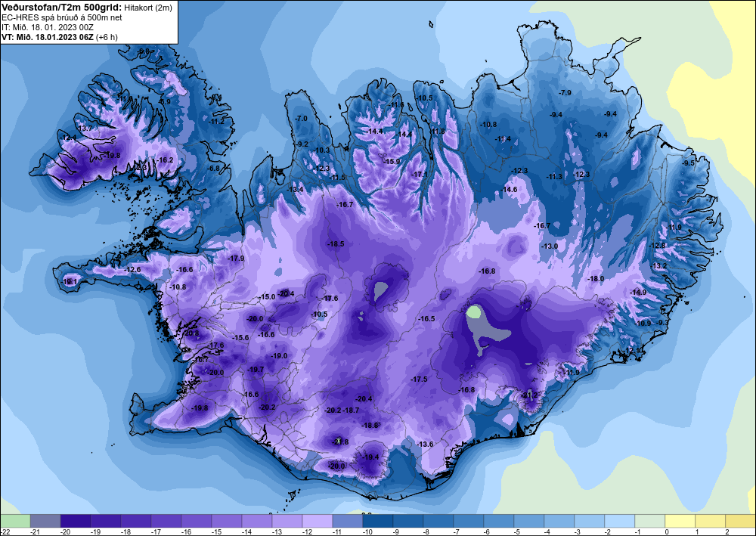Screen dimensions: 756x536
Task: Click the pale green-grey legend swatch for -1 to 0
Action: tap(650, 521)
